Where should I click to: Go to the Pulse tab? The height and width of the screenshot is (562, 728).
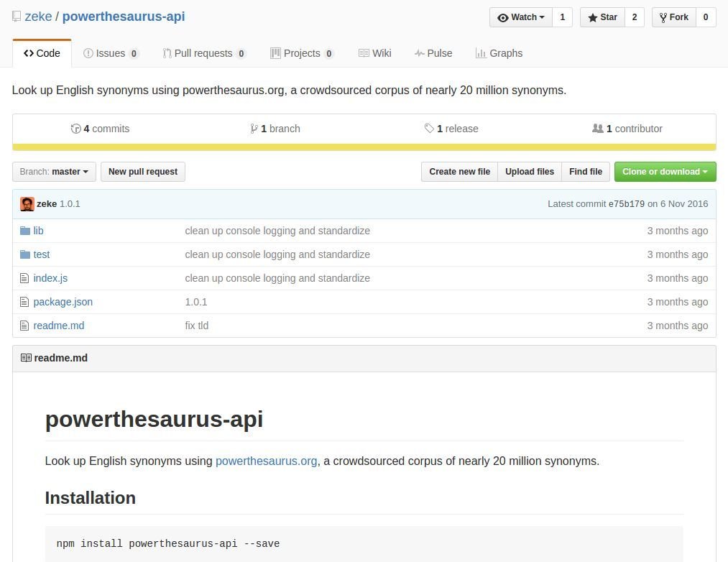coord(433,53)
